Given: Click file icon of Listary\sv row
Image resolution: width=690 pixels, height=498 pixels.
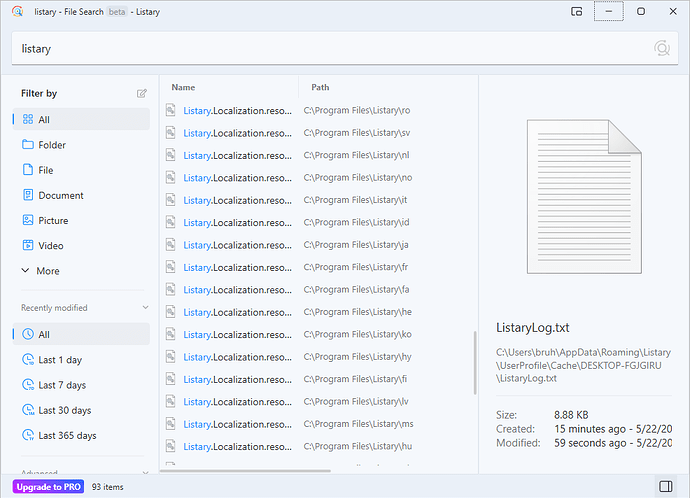Looking at the screenshot, I should click(170, 132).
